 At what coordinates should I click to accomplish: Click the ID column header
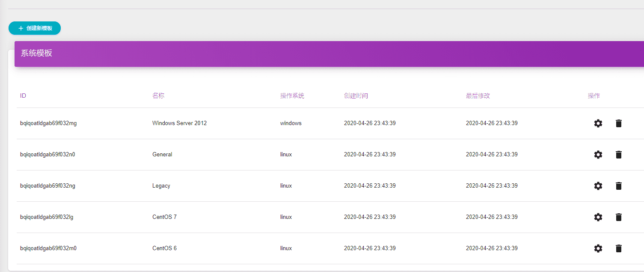click(x=23, y=96)
